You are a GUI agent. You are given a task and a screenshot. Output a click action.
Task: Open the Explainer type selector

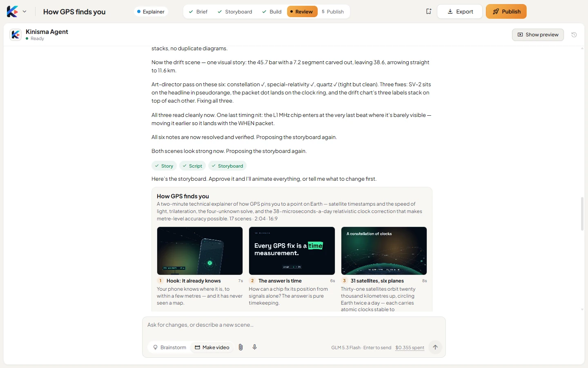151,11
